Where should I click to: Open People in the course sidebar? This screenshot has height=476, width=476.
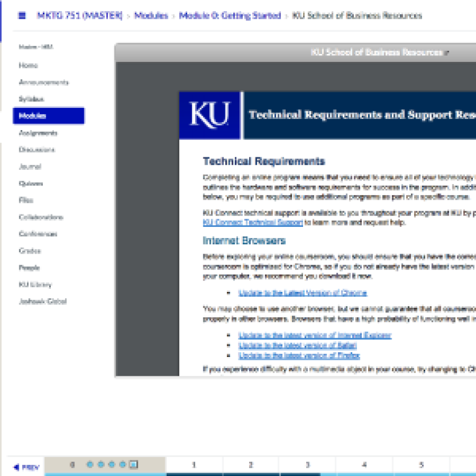click(29, 268)
